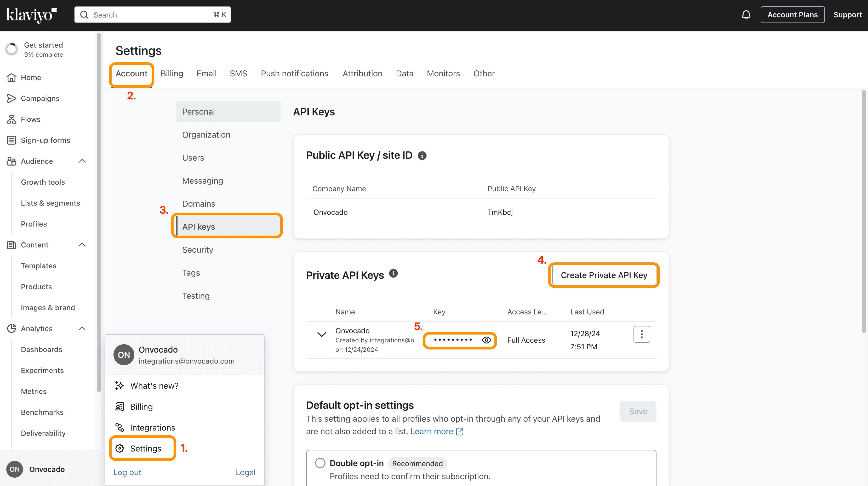Expand the Onvocado private key row

pos(322,334)
